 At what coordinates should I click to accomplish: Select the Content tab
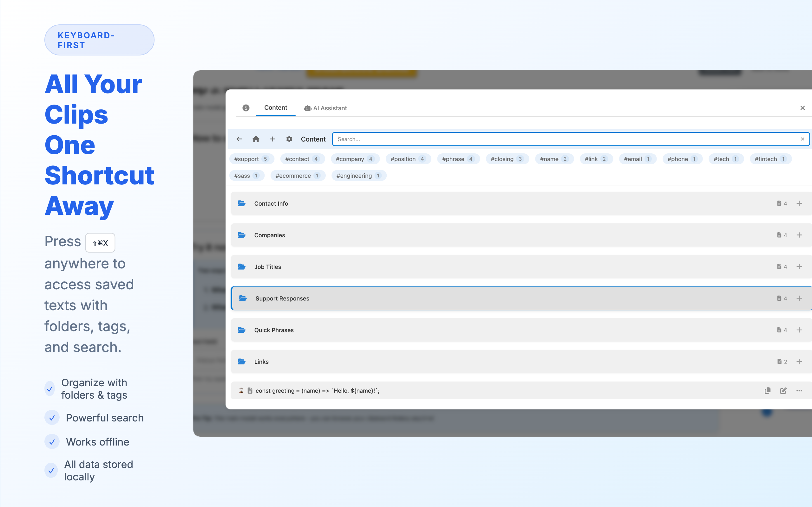click(x=275, y=108)
